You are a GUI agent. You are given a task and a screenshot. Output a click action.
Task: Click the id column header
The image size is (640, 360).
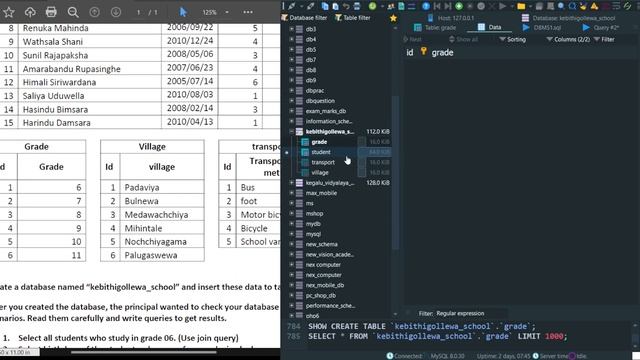(x=410, y=52)
